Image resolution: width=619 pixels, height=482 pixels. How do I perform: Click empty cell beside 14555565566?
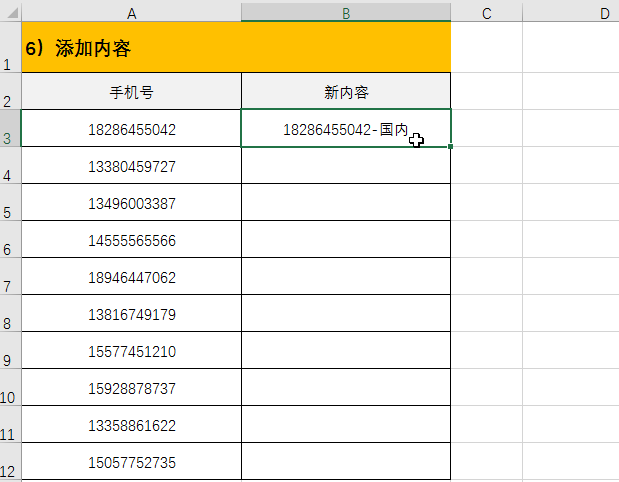346,239
